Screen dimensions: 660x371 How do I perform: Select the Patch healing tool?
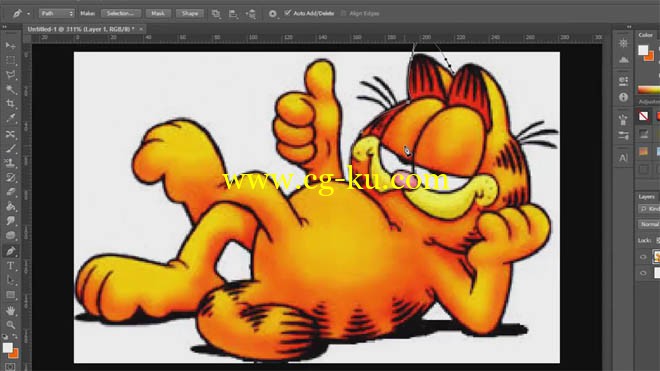point(11,134)
